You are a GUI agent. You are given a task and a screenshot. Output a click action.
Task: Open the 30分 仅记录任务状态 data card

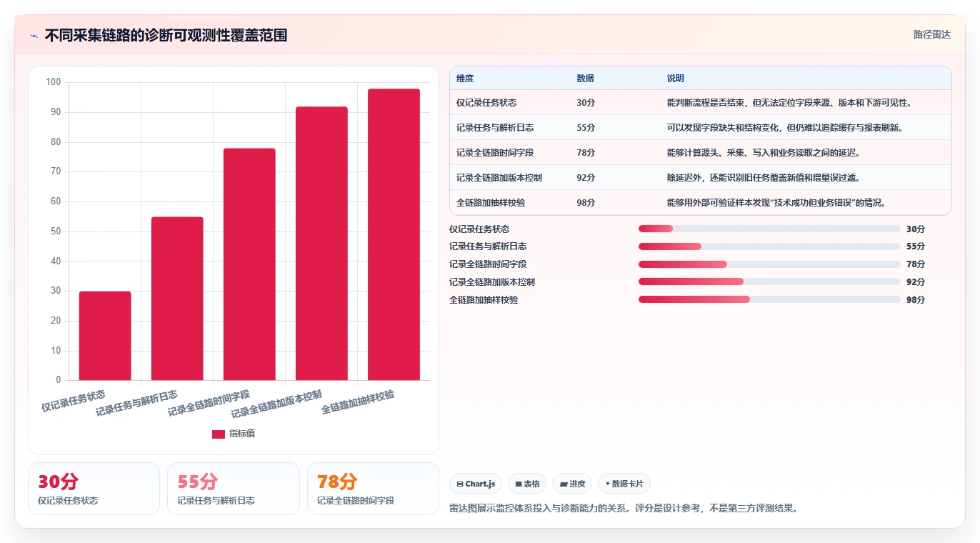(x=94, y=489)
